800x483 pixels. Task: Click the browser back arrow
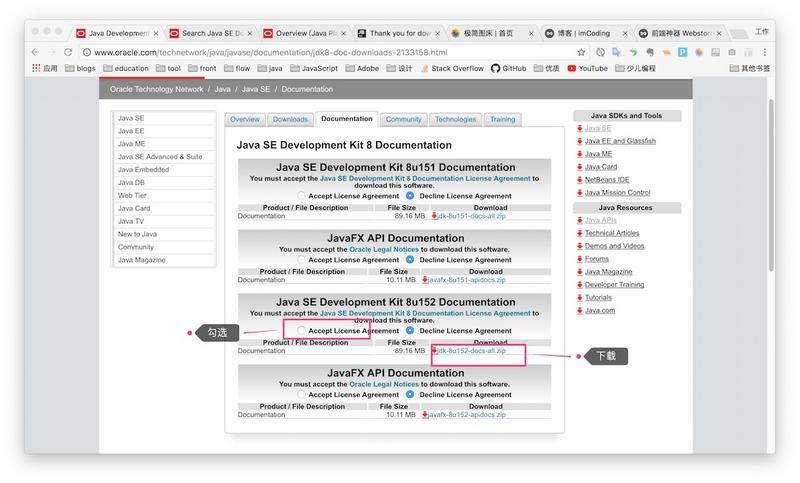35,52
